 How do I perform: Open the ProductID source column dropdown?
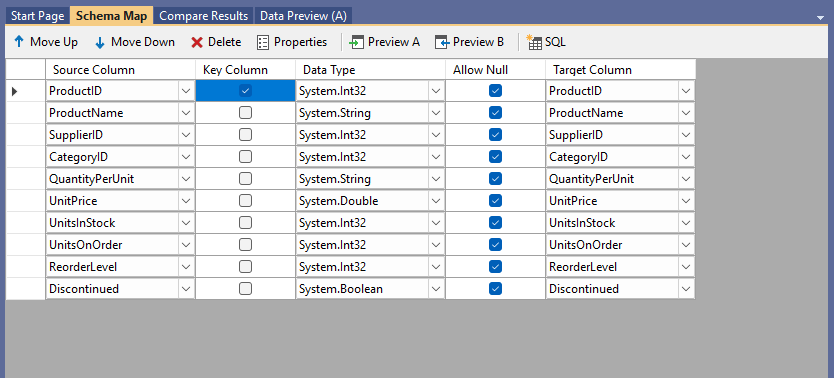coord(186,91)
